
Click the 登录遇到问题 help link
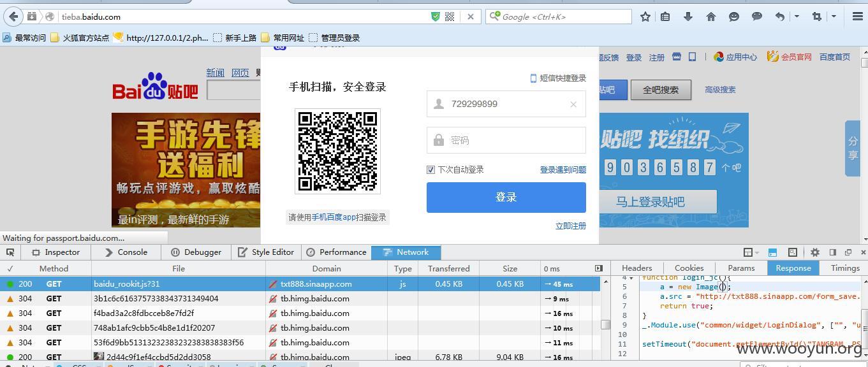coord(563,169)
